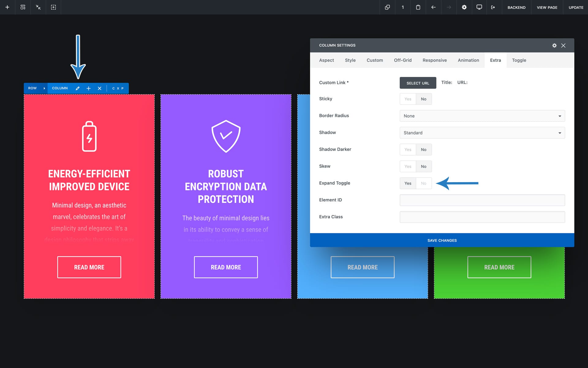Open the Border Radius dropdown
The height and width of the screenshot is (368, 588).
482,116
